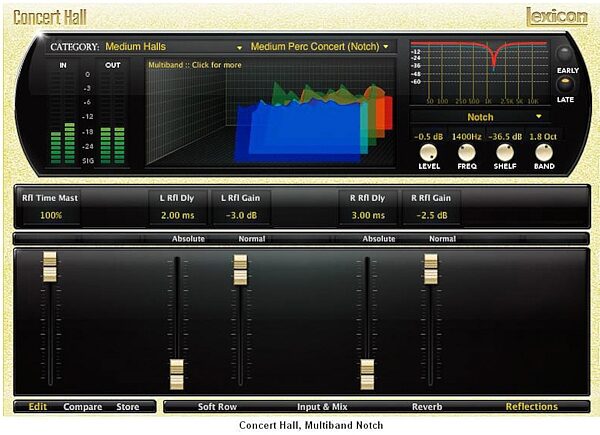The width and height of the screenshot is (600, 435).
Task: Toggle Absolute mode under L Rfl Dly
Action: tap(188, 239)
